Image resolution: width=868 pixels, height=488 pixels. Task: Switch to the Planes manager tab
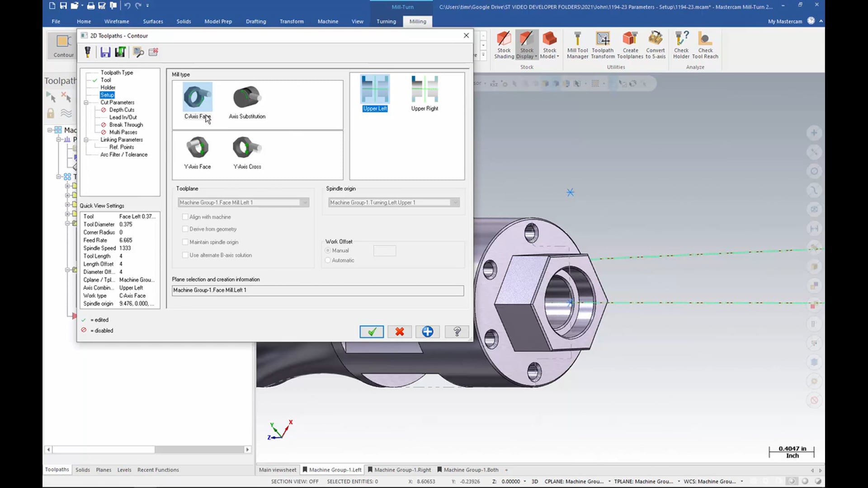tap(104, 470)
